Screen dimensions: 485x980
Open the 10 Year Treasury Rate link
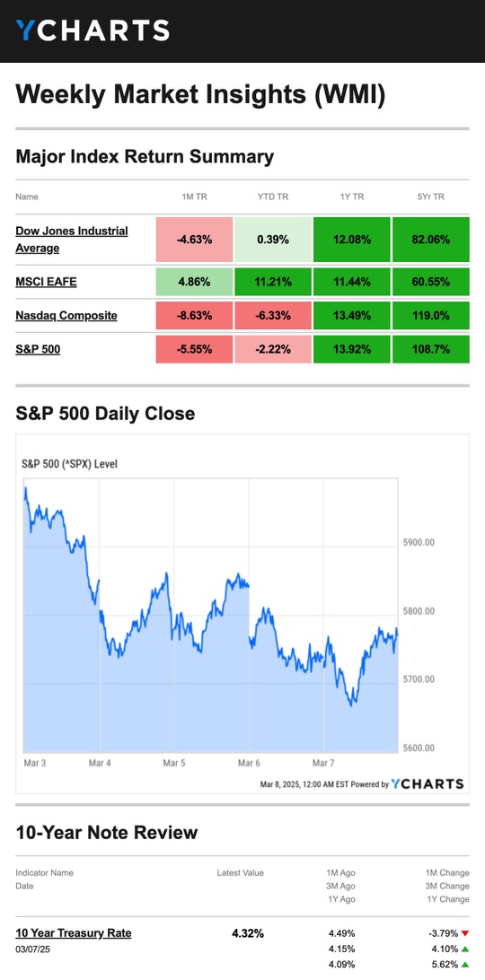[x=74, y=933]
